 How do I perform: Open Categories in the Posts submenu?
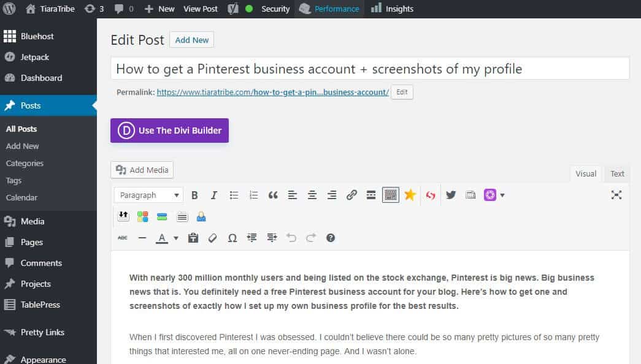[x=25, y=164]
